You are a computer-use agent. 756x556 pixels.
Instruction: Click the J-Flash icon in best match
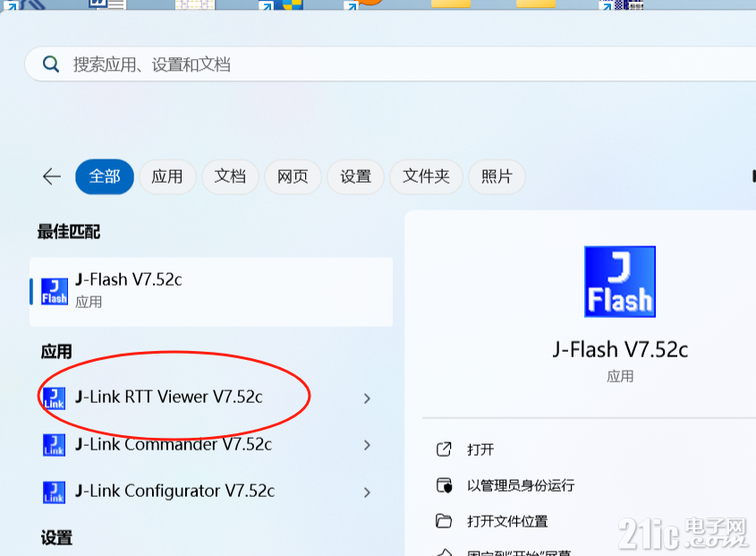click(55, 292)
